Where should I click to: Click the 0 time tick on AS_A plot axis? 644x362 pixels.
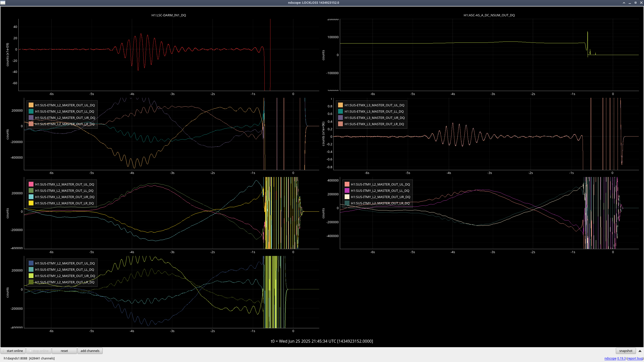[x=613, y=94]
